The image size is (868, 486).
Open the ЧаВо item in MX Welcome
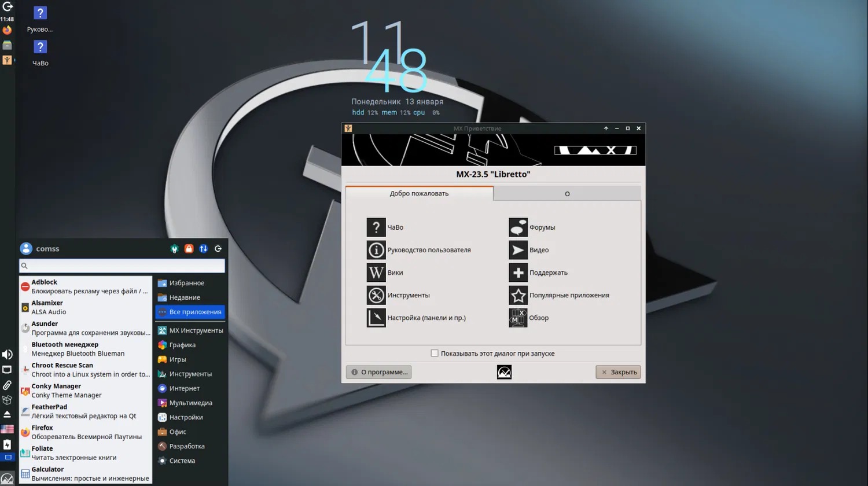pyautogui.click(x=376, y=227)
